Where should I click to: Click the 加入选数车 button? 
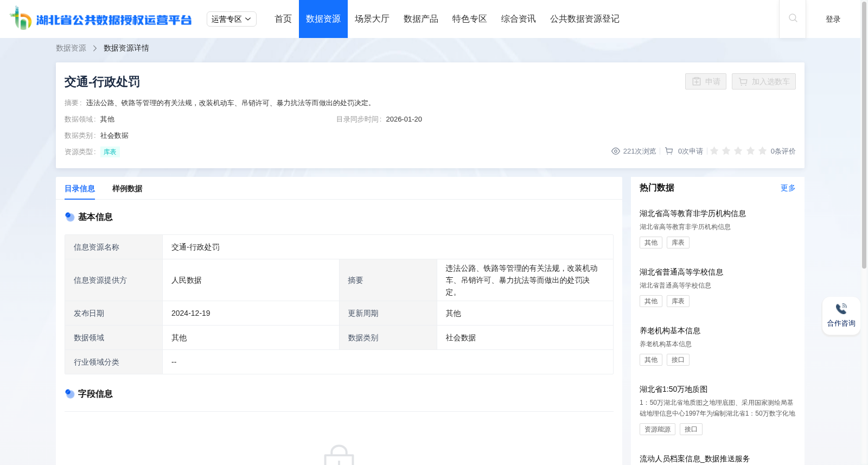[x=764, y=81]
